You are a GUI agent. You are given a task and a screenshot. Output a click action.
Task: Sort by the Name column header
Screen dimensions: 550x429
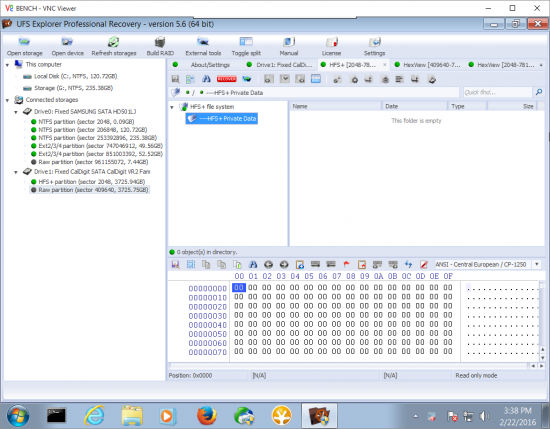click(335, 106)
